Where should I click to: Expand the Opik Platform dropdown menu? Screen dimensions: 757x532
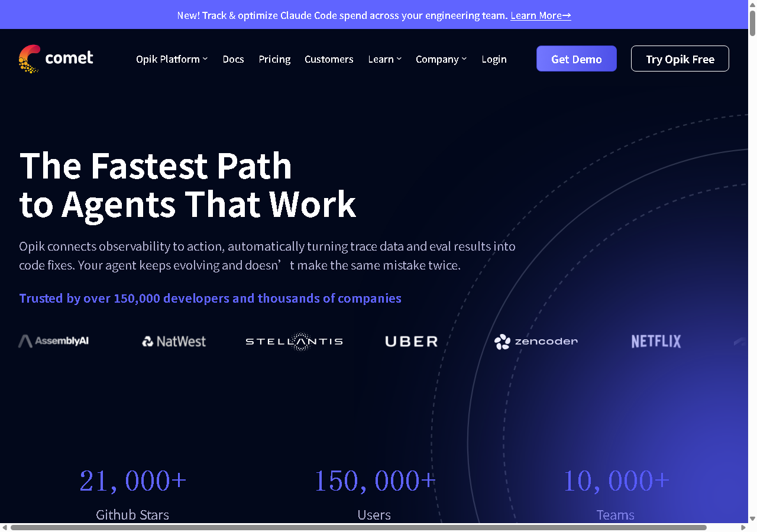172,59
